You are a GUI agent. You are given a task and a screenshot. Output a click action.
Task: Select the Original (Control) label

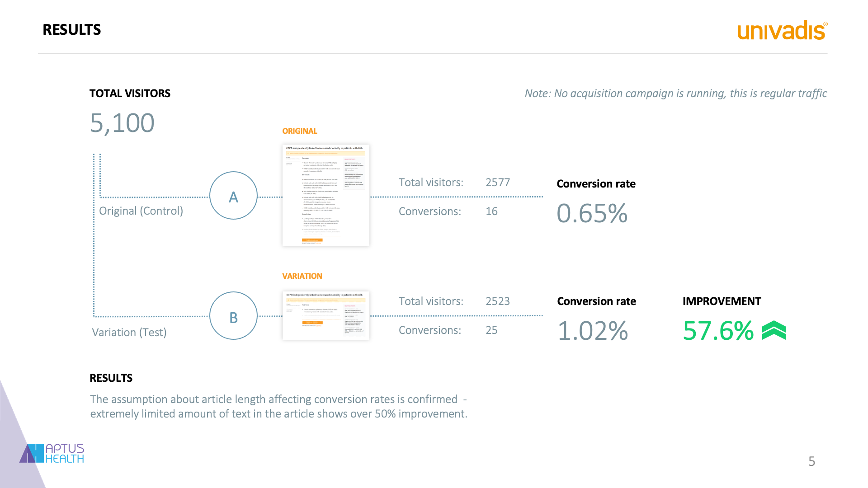point(141,211)
